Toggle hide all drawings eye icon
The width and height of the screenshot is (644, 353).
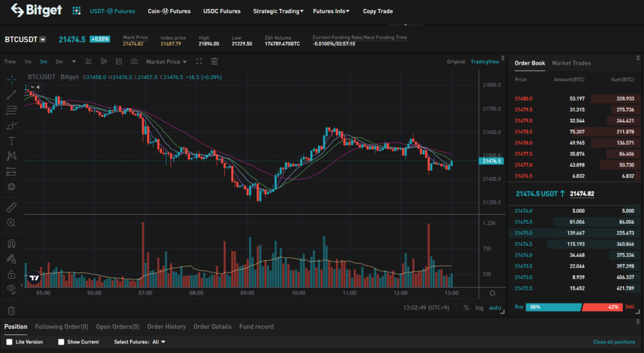pos(12,289)
